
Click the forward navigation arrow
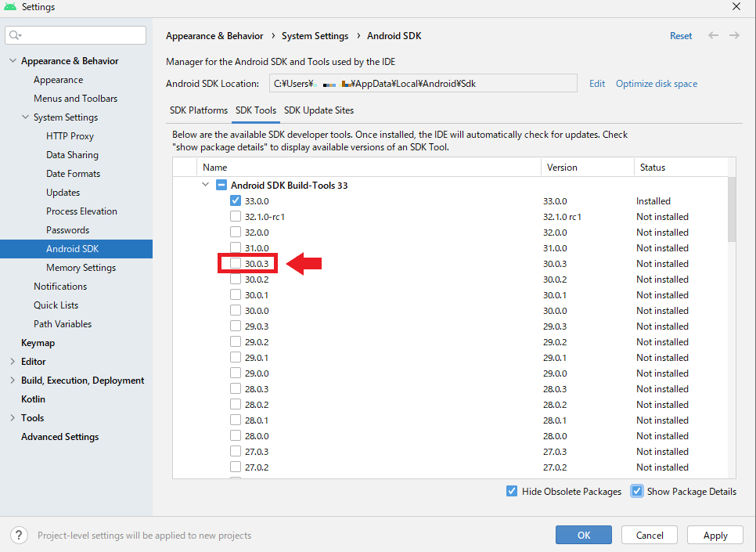point(733,35)
